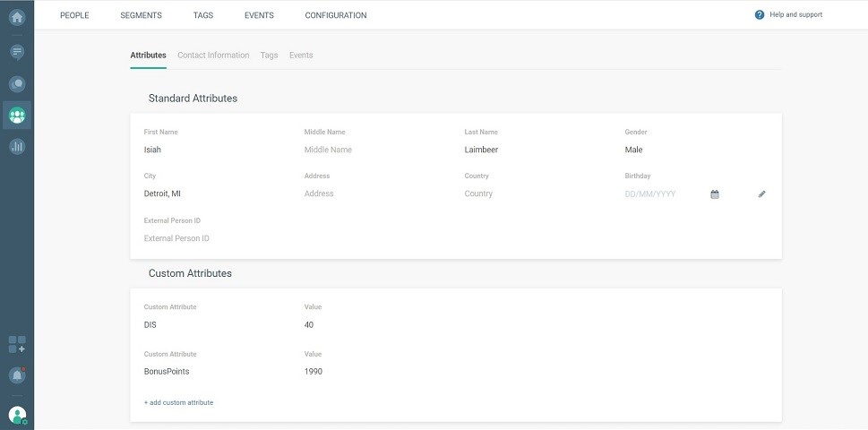Image resolution: width=868 pixels, height=430 pixels.
Task: Open the add apps grid icon
Action: click(x=17, y=344)
